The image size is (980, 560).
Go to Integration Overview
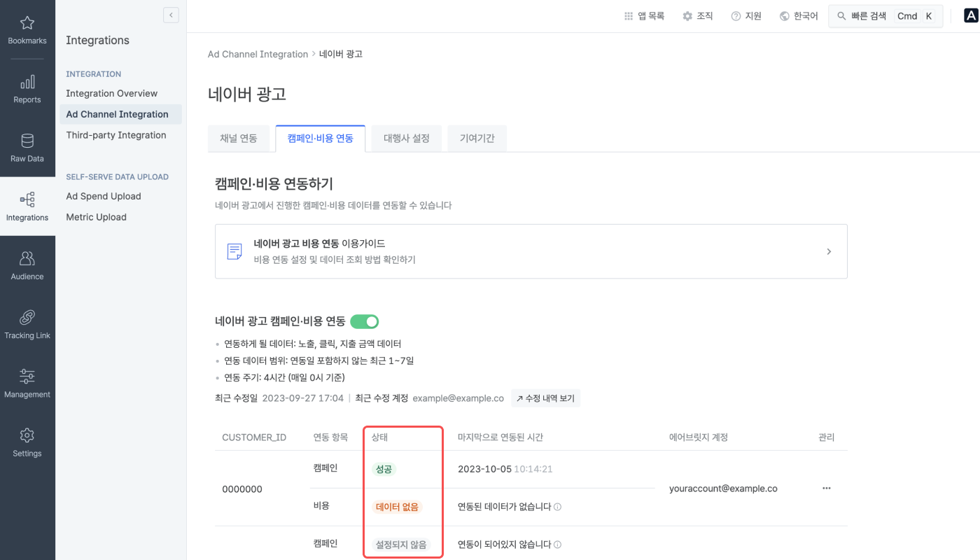(x=112, y=93)
